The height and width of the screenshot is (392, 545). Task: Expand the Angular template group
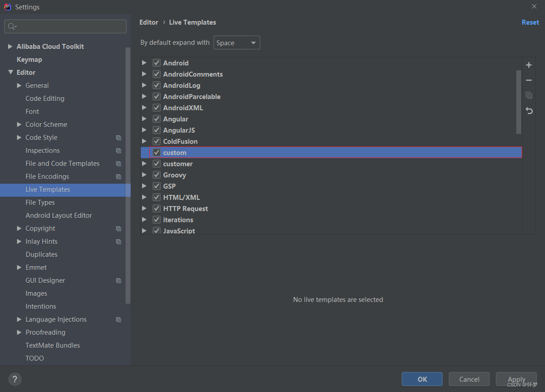pyautogui.click(x=144, y=119)
